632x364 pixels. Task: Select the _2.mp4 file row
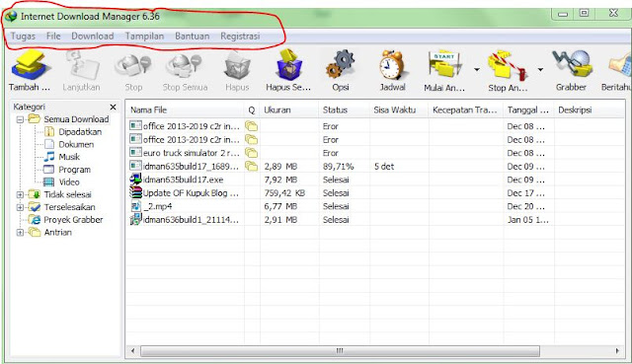[375, 206]
